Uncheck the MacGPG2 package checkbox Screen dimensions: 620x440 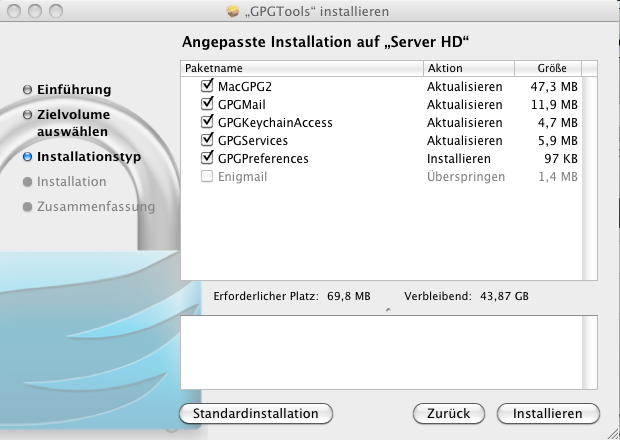pos(207,85)
